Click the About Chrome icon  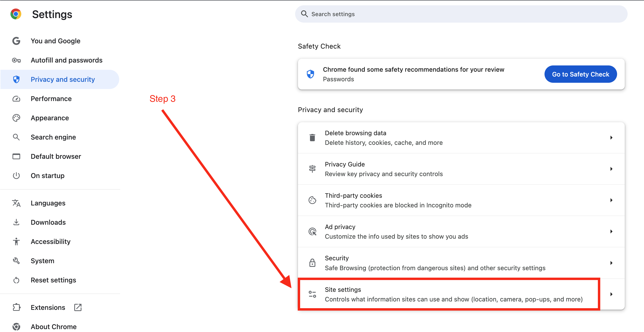tap(16, 327)
